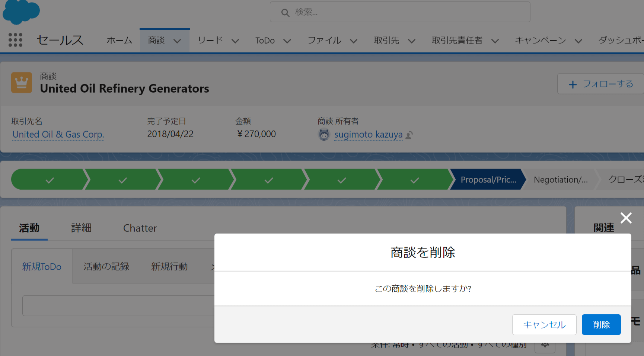Expand the ファイル tab dropdown chevron
Screen dimensions: 644x356
click(354, 41)
